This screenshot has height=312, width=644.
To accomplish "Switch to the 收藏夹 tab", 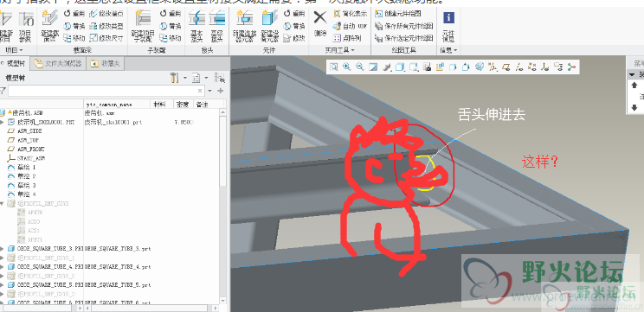I will pyautogui.click(x=106, y=64).
